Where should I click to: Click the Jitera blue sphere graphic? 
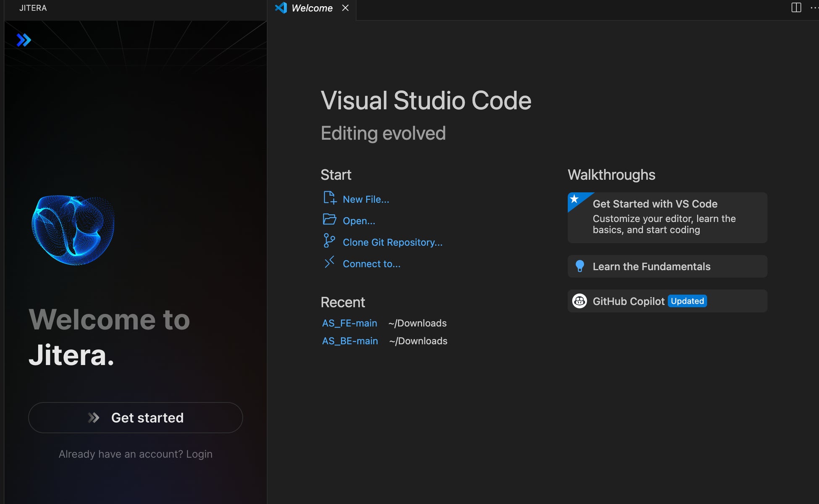click(73, 230)
